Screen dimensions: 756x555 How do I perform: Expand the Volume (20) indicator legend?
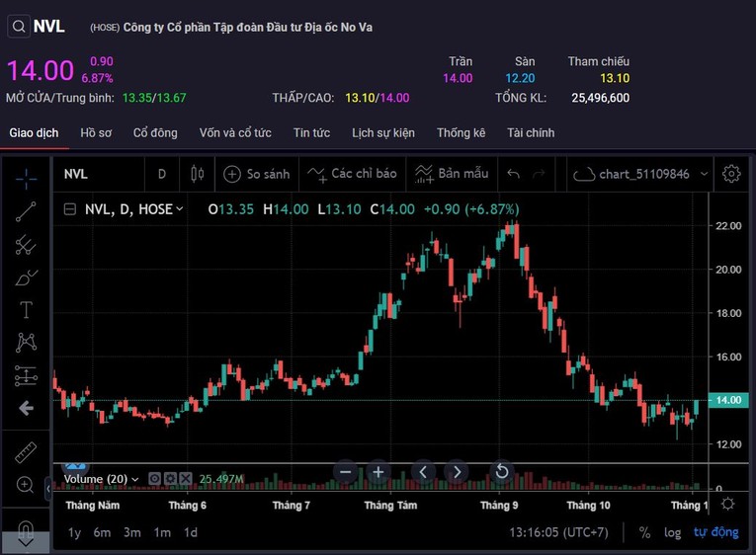[x=135, y=479]
